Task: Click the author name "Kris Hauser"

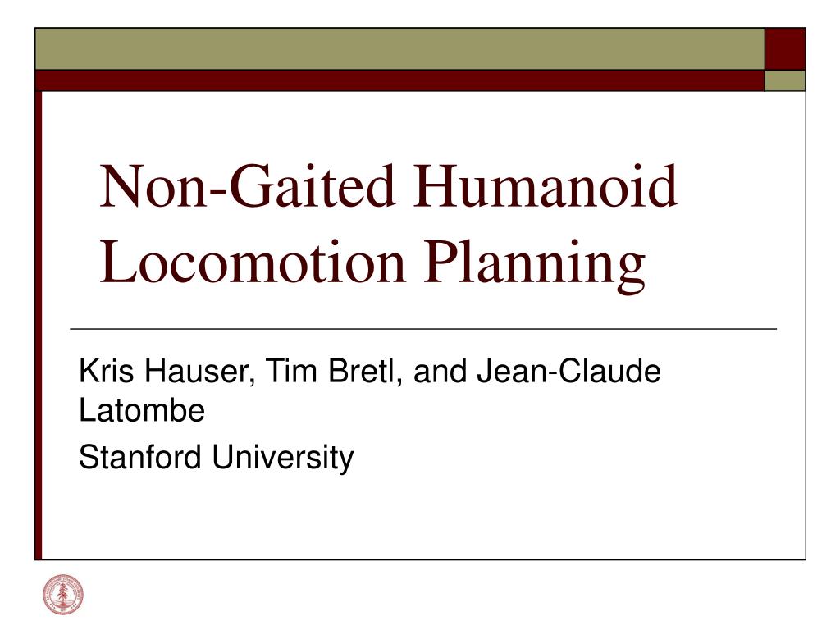Action: (x=163, y=371)
